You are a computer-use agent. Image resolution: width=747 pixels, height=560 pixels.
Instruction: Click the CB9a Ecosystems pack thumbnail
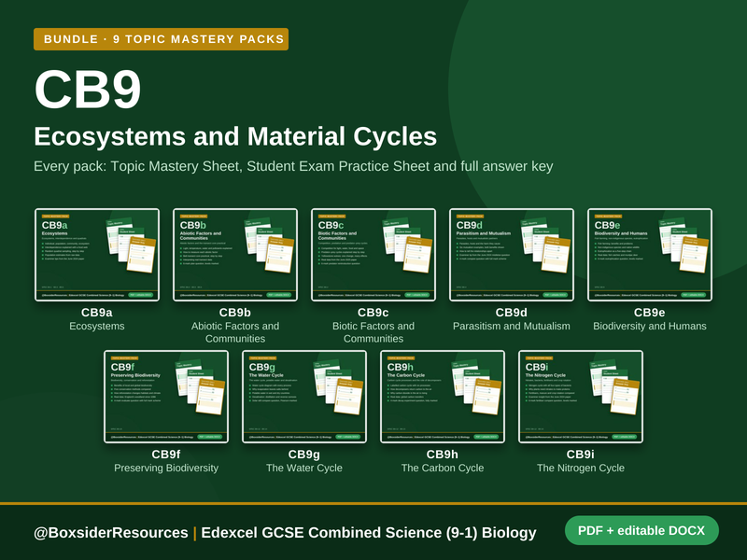[x=97, y=255]
